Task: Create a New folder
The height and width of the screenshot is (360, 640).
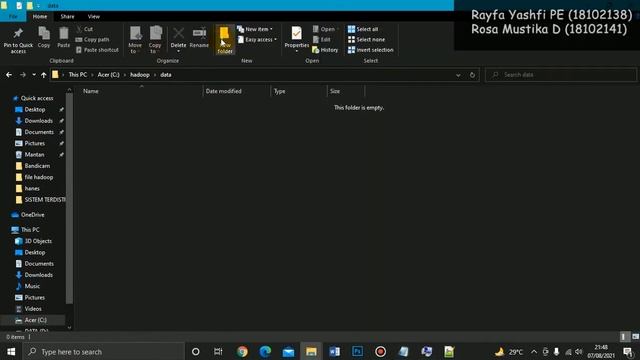Action: click(224, 40)
